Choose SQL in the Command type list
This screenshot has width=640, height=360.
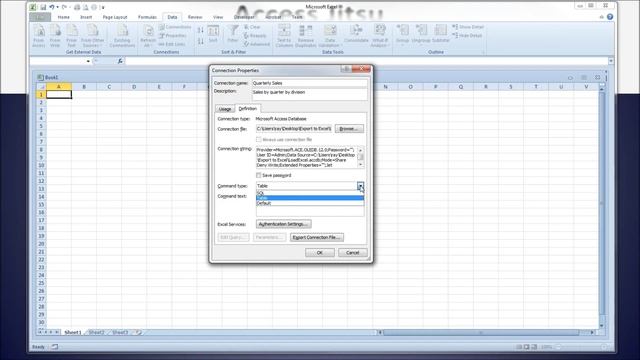tap(310, 193)
